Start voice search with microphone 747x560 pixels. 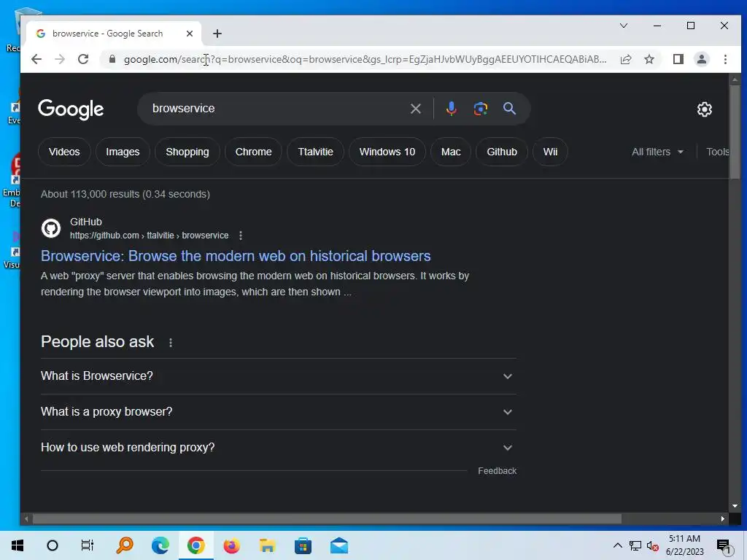coord(451,109)
